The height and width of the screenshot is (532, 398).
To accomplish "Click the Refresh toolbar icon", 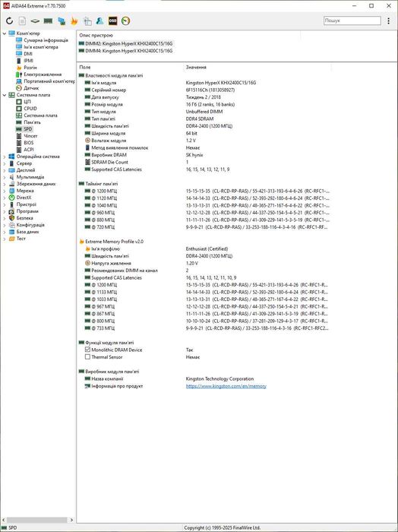I will tap(9, 21).
